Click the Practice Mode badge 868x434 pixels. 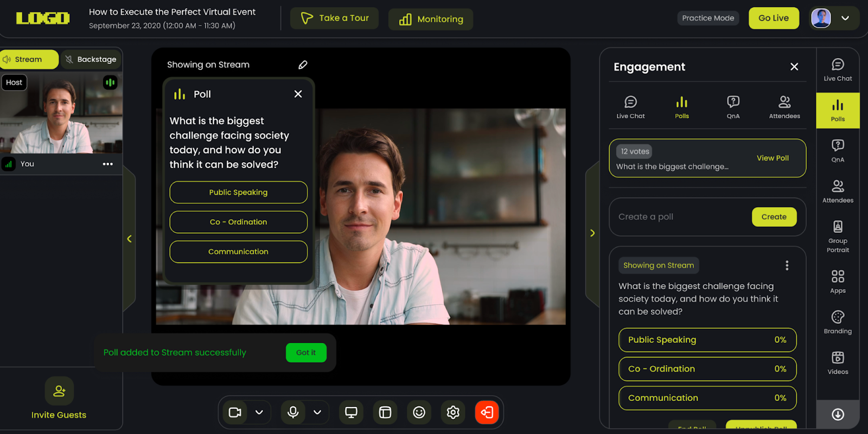click(708, 18)
